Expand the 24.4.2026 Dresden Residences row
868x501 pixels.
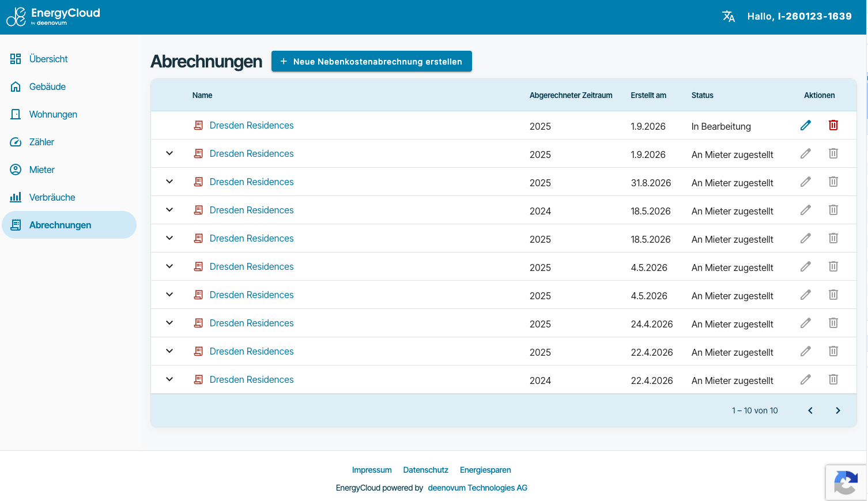tap(169, 323)
